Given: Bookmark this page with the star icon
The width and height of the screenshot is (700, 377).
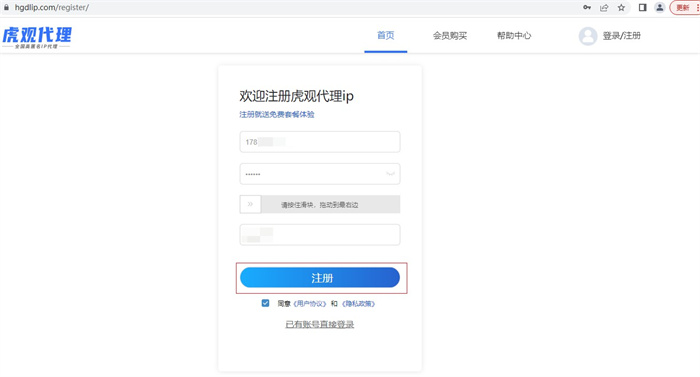Looking at the screenshot, I should tap(621, 8).
